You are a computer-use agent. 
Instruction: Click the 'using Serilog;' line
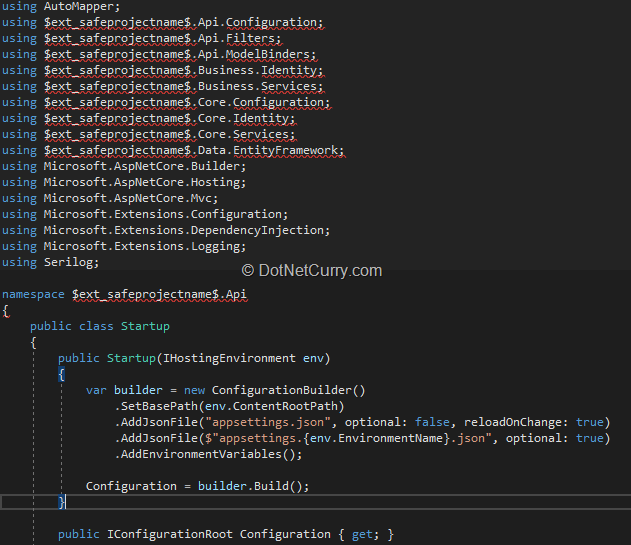(50, 262)
